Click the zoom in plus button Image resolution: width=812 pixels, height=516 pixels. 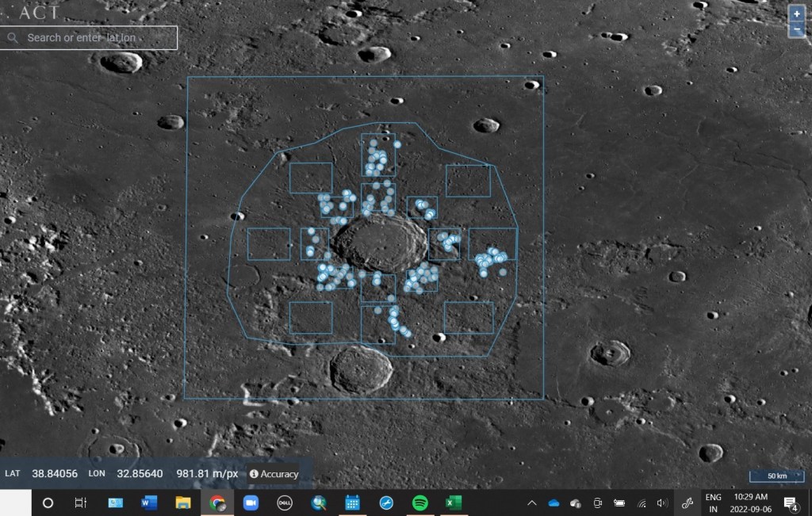(797, 14)
